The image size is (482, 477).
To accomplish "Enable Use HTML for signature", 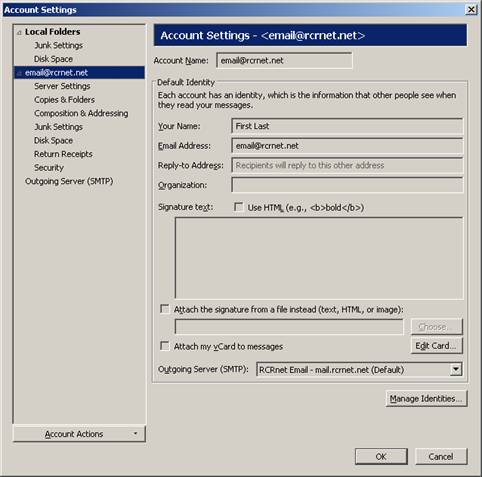I will 238,207.
